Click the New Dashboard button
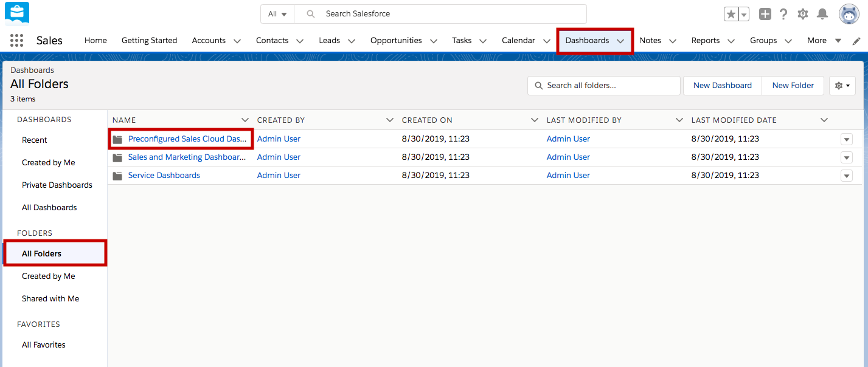Viewport: 868px width, 367px height. 722,86
